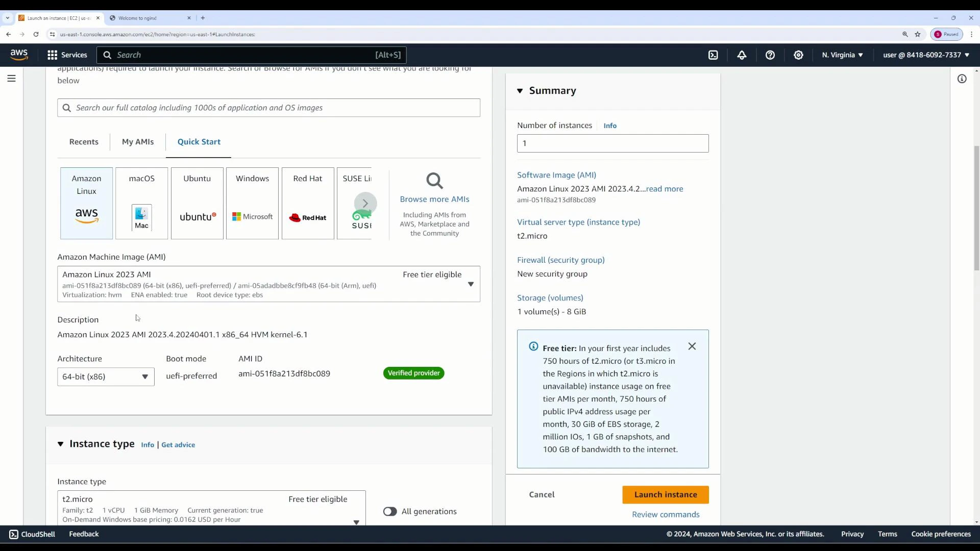Expand the Amazon Linux 2023 AMI dropdown
This screenshot has width=980, height=551.
[470, 284]
